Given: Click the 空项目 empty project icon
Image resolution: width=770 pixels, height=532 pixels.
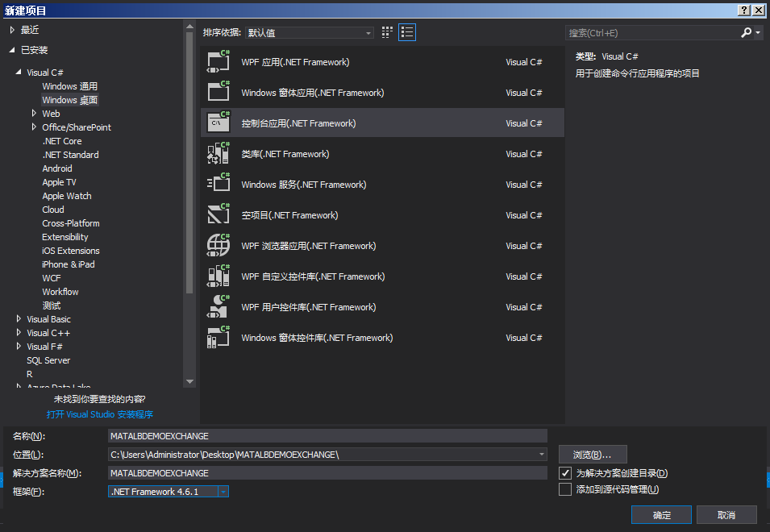Looking at the screenshot, I should point(219,215).
